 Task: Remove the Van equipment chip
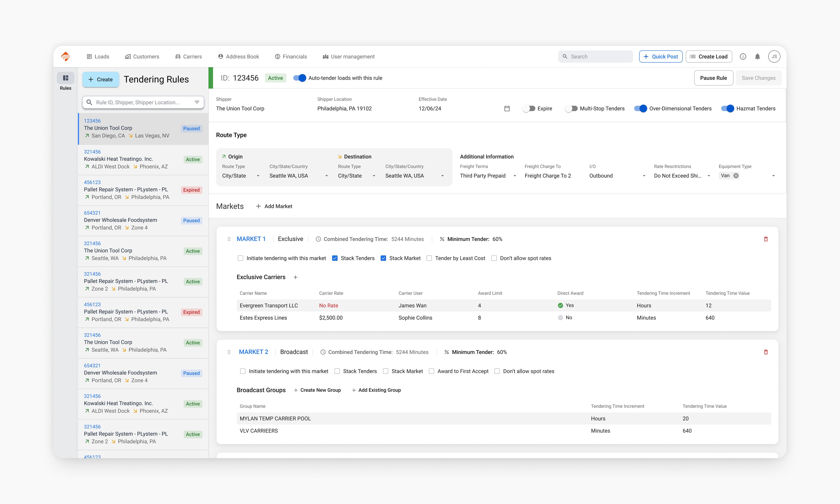point(736,176)
